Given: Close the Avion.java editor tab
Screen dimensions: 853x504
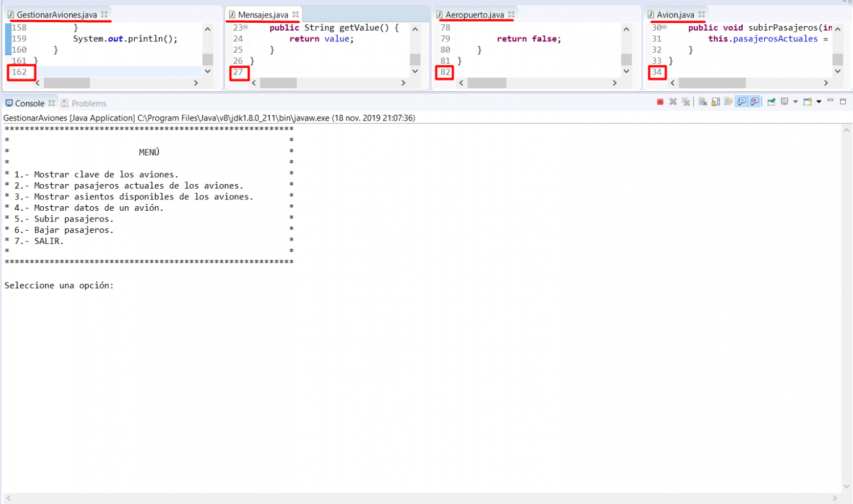Looking at the screenshot, I should tap(702, 14).
